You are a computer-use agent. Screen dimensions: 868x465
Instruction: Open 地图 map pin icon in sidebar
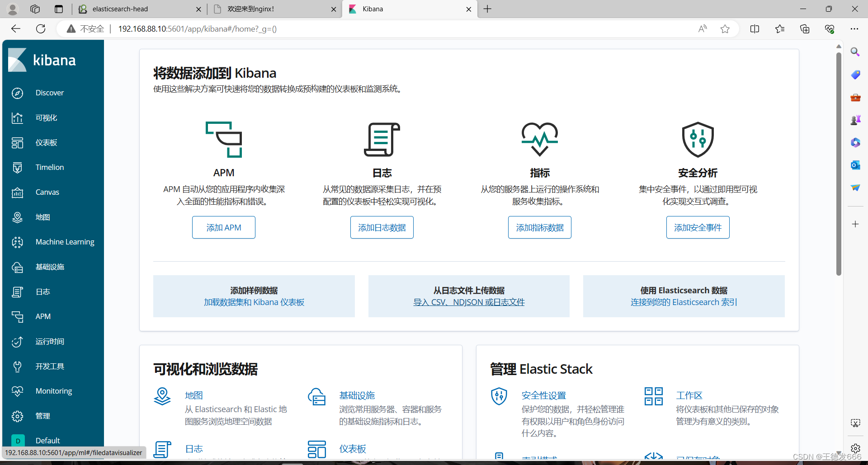(x=17, y=217)
